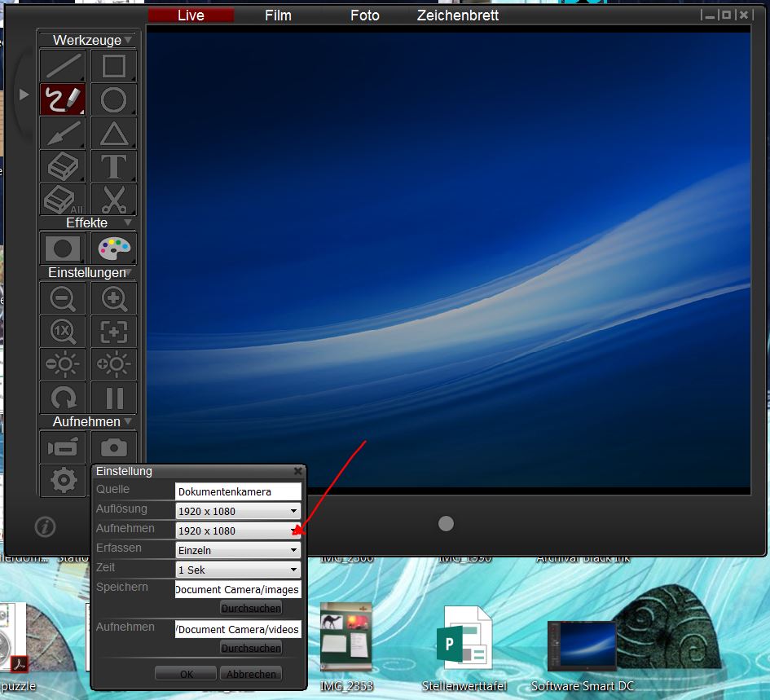Start video recording with camcorder icon

63,447
